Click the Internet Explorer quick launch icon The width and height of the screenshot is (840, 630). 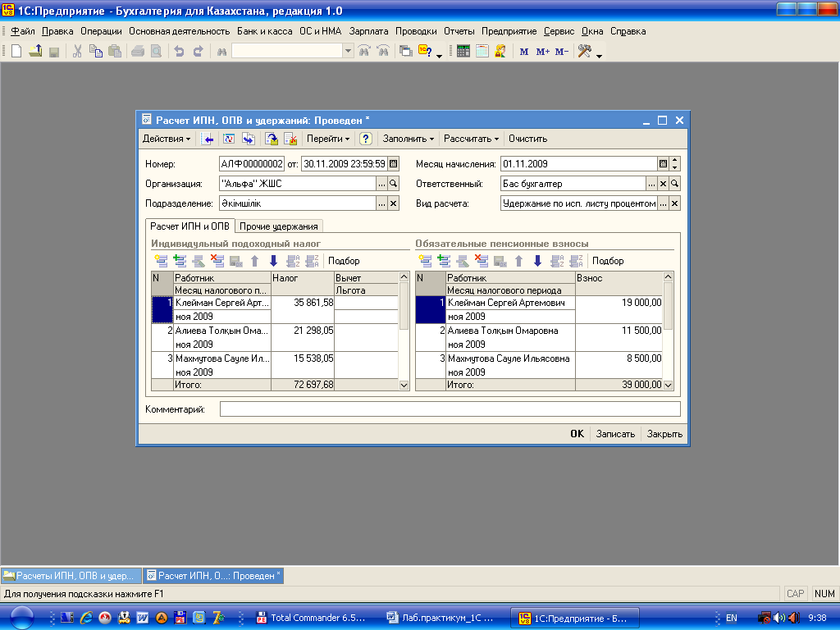(x=85, y=618)
